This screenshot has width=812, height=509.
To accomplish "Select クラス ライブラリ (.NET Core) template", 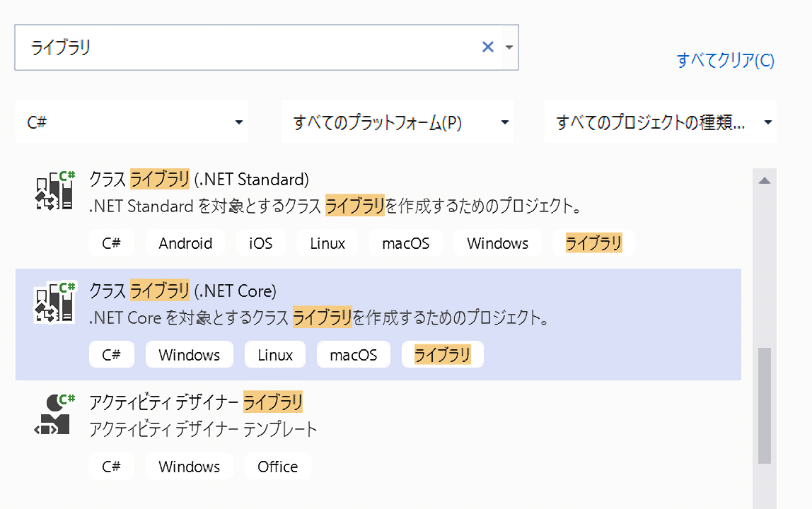I will tap(183, 291).
